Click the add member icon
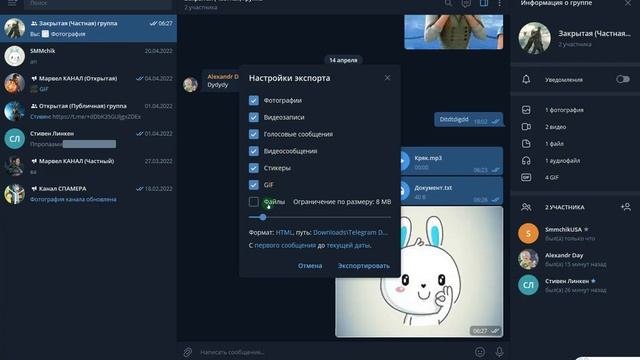640x360 pixels. 626,207
